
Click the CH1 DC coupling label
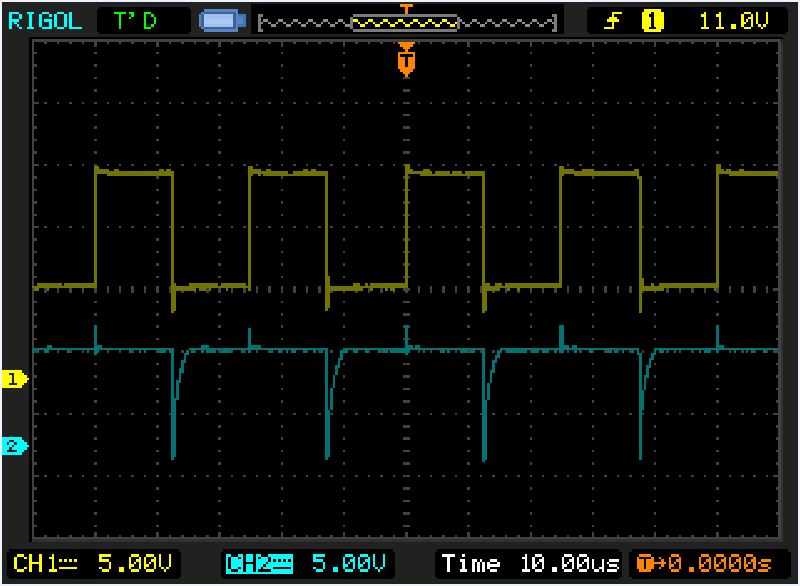coord(45,564)
